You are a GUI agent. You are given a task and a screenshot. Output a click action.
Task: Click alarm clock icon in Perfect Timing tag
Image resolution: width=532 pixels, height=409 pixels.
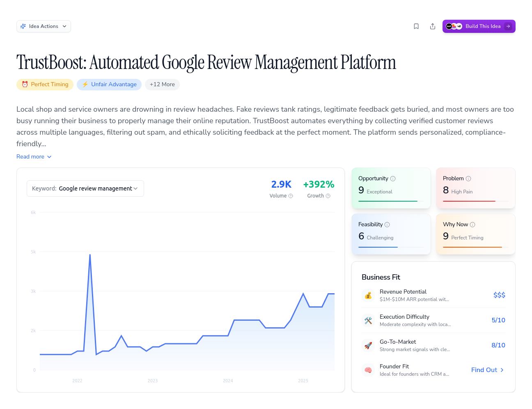click(25, 84)
